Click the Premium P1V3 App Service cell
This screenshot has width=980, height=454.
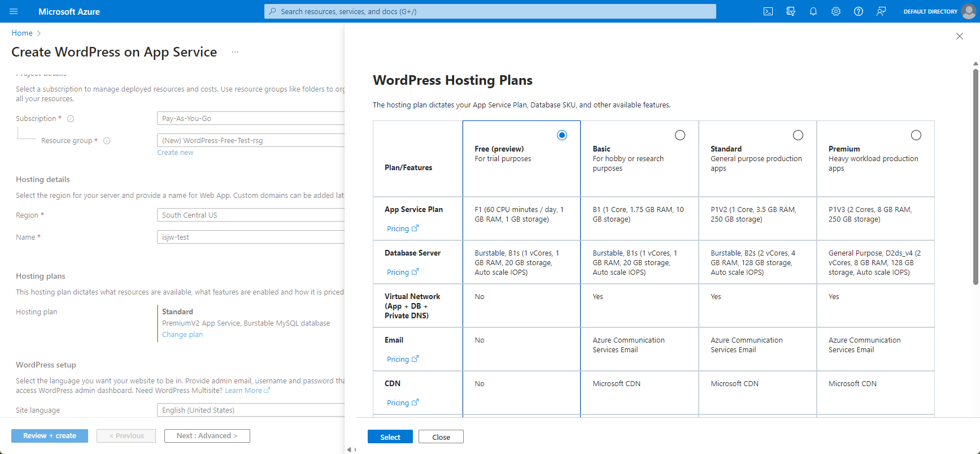[876, 219]
